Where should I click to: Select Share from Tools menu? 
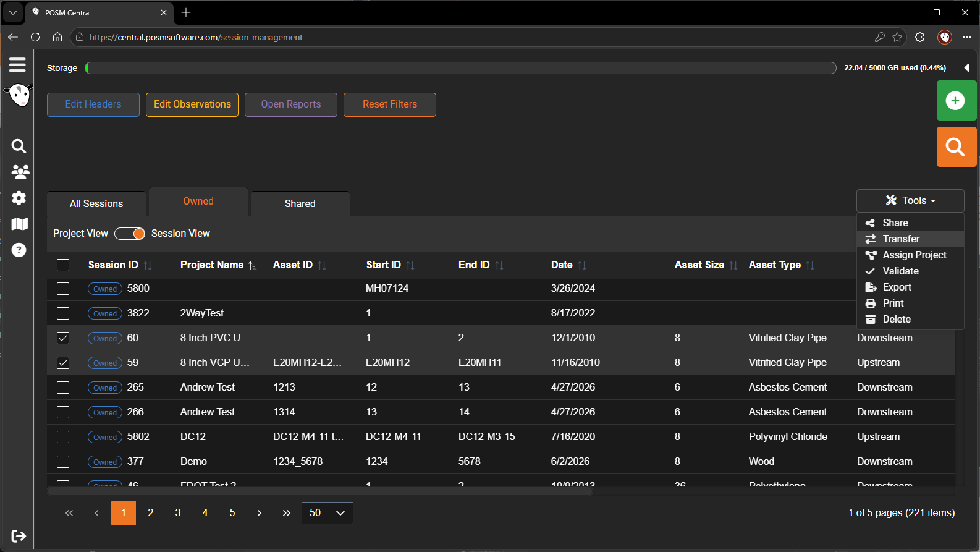tap(910, 223)
